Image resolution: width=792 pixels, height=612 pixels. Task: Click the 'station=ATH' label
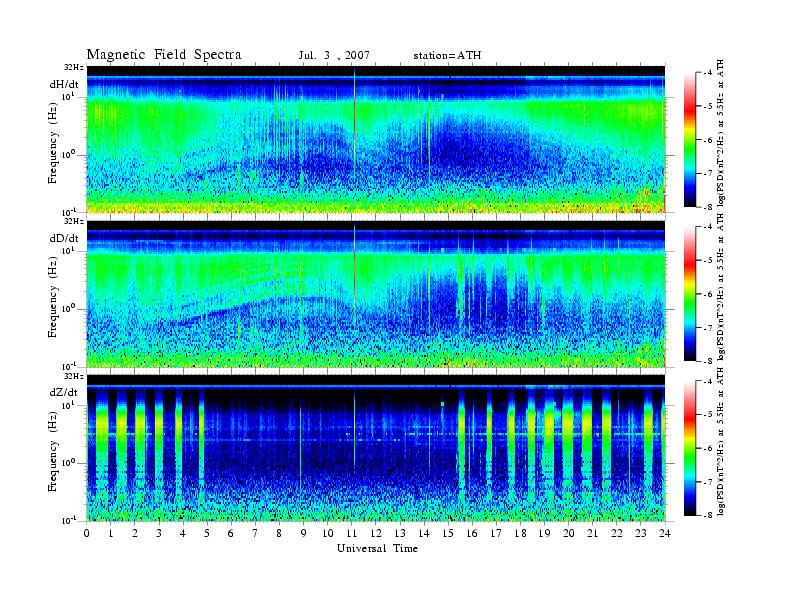[447, 56]
